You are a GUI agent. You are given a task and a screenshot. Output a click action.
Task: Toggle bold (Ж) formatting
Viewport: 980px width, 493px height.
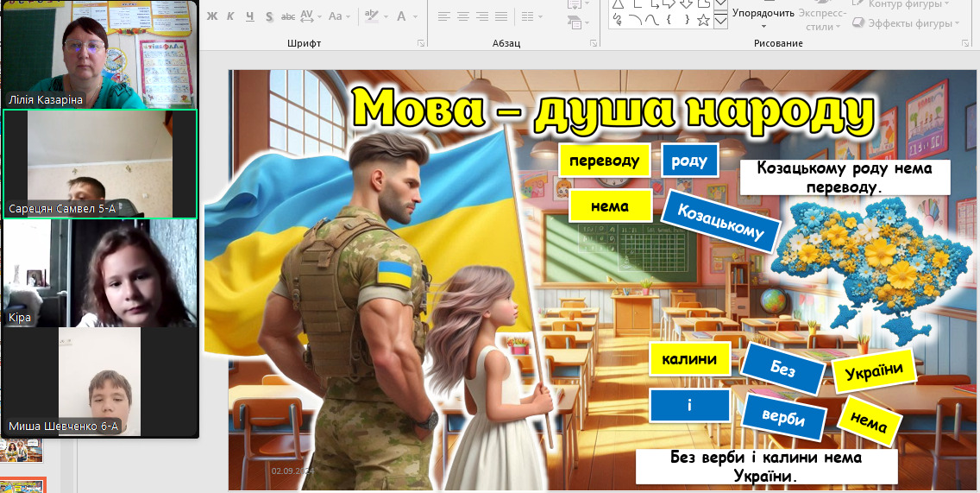click(x=211, y=16)
